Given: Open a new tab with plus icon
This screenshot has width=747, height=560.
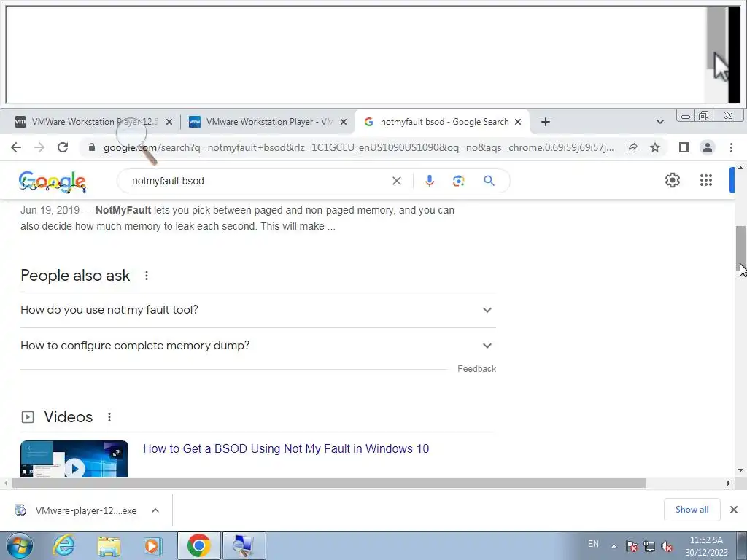Looking at the screenshot, I should click(546, 122).
